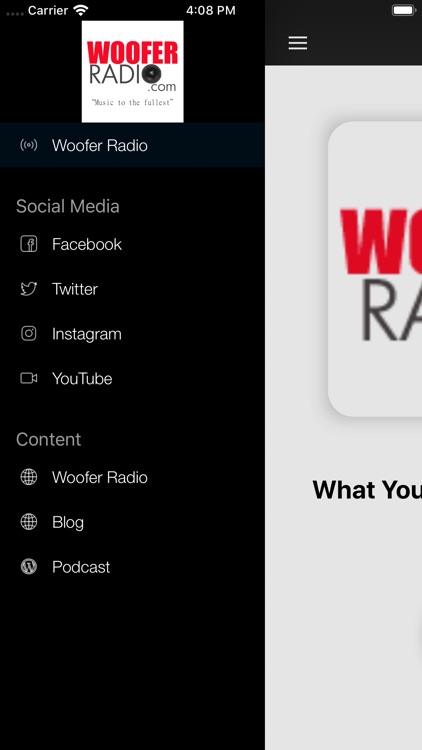Viewport: 422px width, 750px height.
Task: Click the globe icon next to Woofer Radio
Action: [29, 477]
